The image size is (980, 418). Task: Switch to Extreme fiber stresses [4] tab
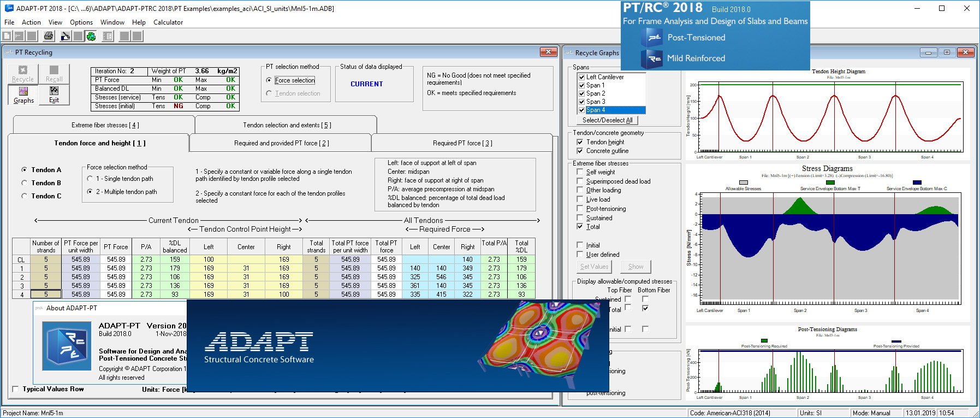(x=104, y=125)
